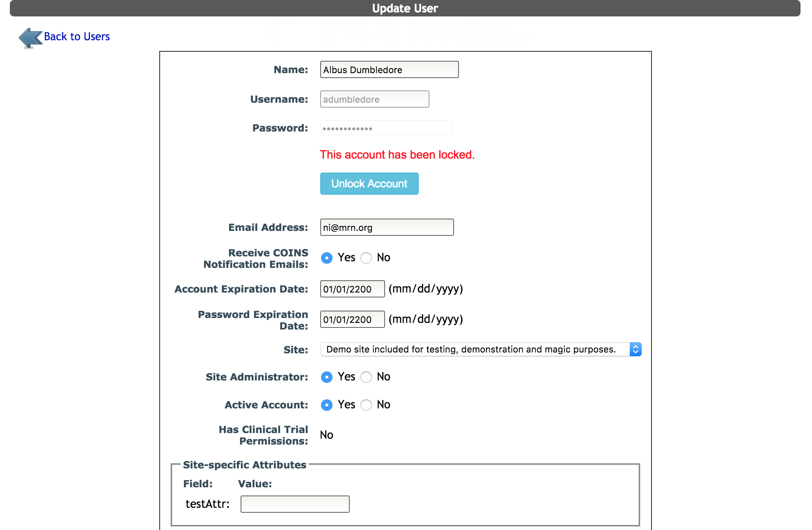Click into the Password field
The image size is (812, 530).
[386, 128]
